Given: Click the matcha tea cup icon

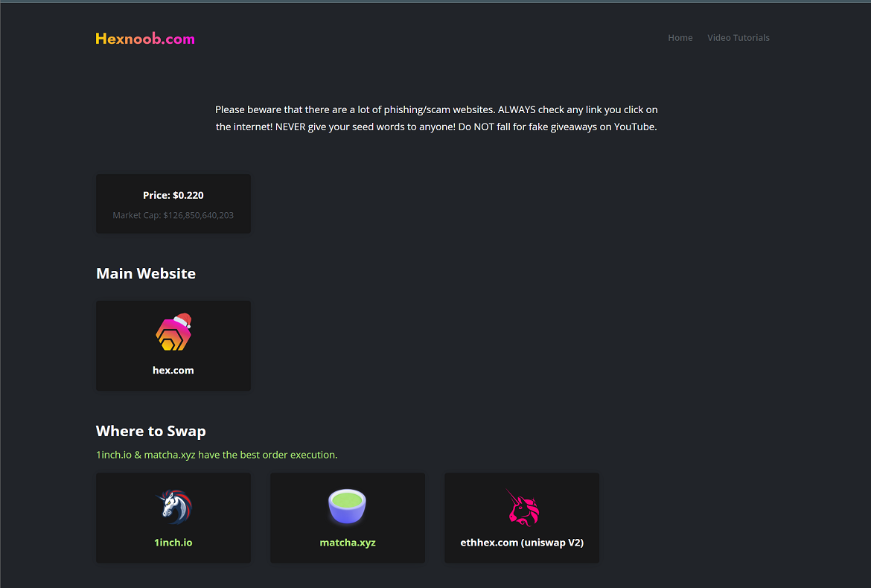Looking at the screenshot, I should click(347, 506).
